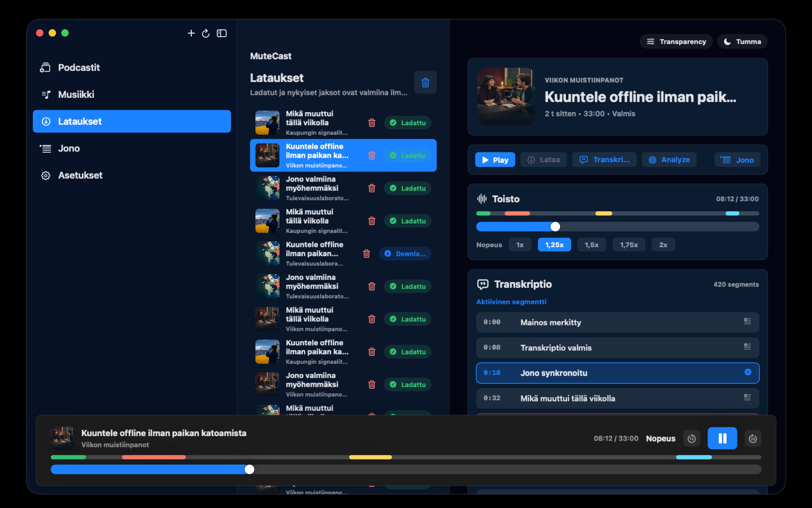
Task: Delete Mikä muuttui Viikon muistiinpanot row
Action: [x=372, y=319]
